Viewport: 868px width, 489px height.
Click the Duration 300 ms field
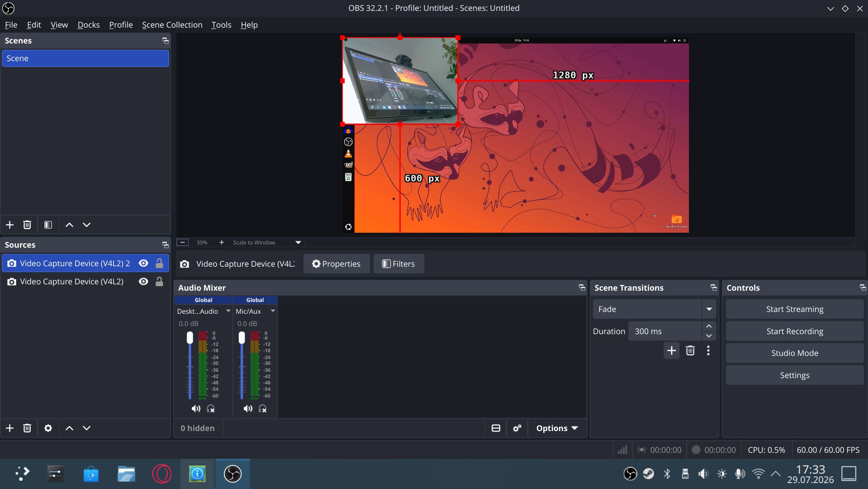tap(665, 331)
